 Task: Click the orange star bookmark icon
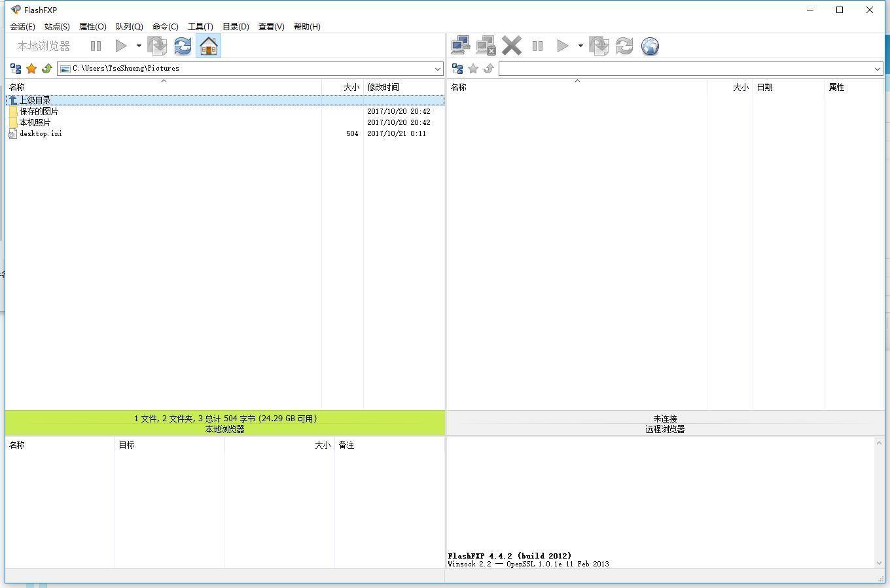coord(31,69)
